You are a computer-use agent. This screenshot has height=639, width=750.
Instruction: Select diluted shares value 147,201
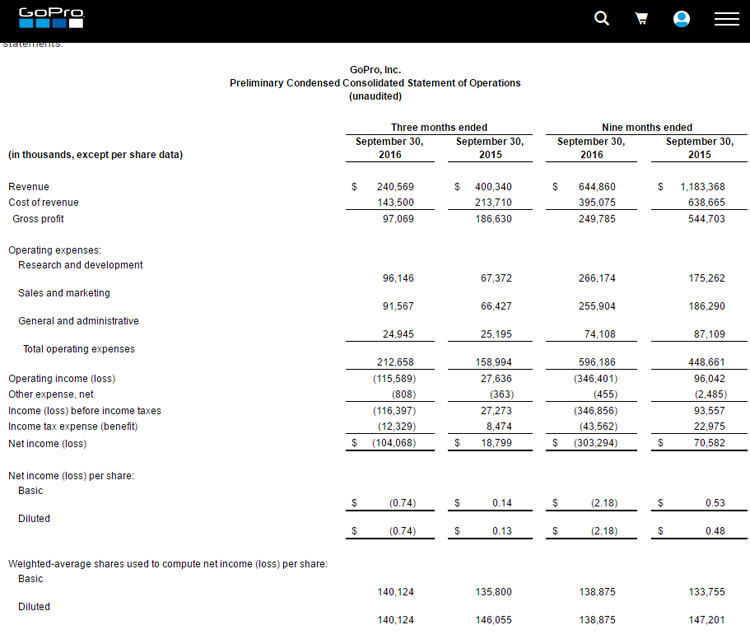(x=706, y=620)
